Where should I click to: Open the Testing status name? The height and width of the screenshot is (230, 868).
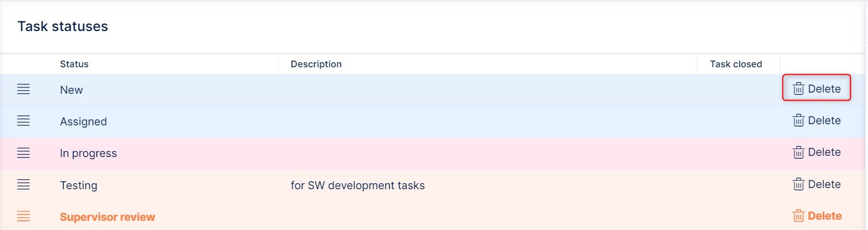point(79,186)
